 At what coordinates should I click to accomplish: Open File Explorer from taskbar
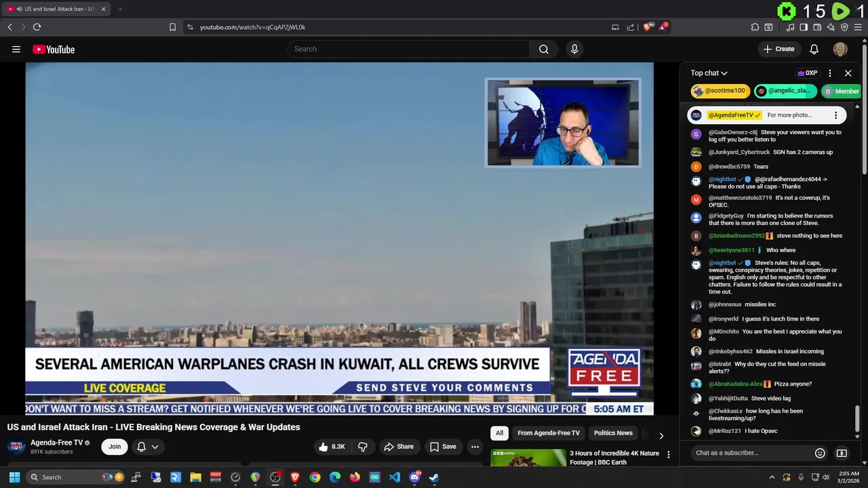(195, 477)
